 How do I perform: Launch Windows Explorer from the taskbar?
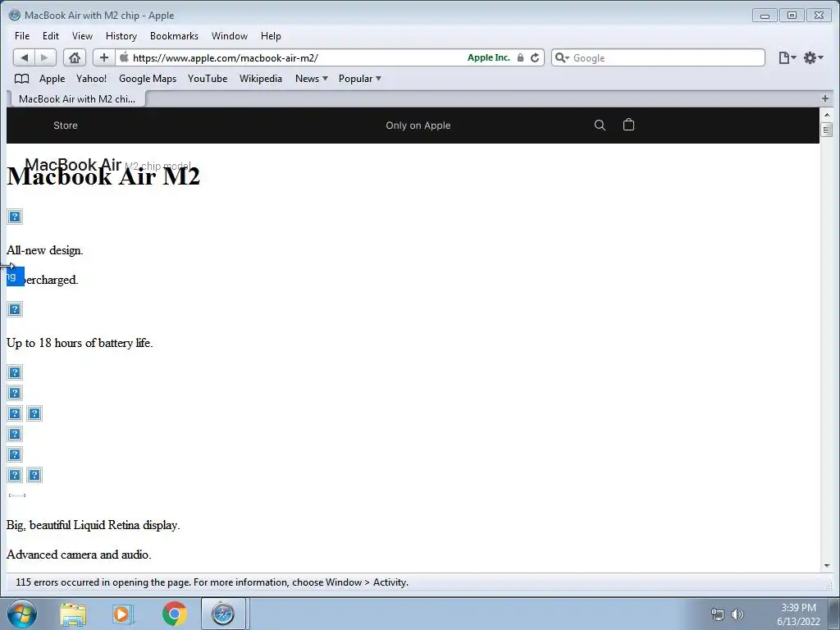(x=73, y=614)
